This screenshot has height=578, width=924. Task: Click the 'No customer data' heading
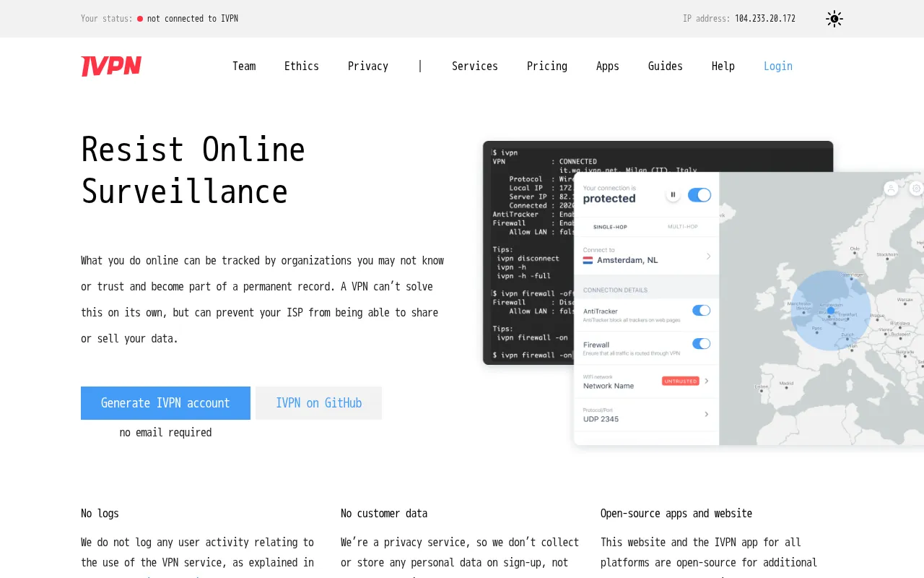pyautogui.click(x=384, y=514)
